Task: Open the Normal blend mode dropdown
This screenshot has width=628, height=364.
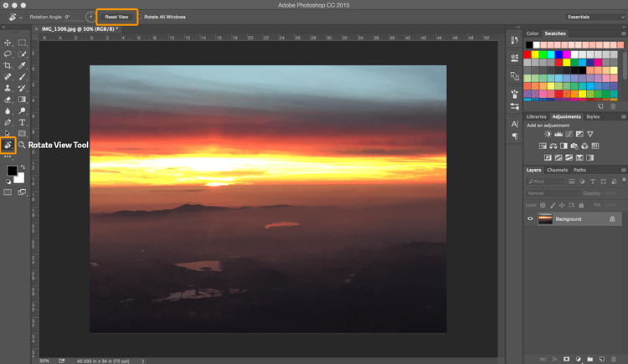Action: click(x=553, y=193)
